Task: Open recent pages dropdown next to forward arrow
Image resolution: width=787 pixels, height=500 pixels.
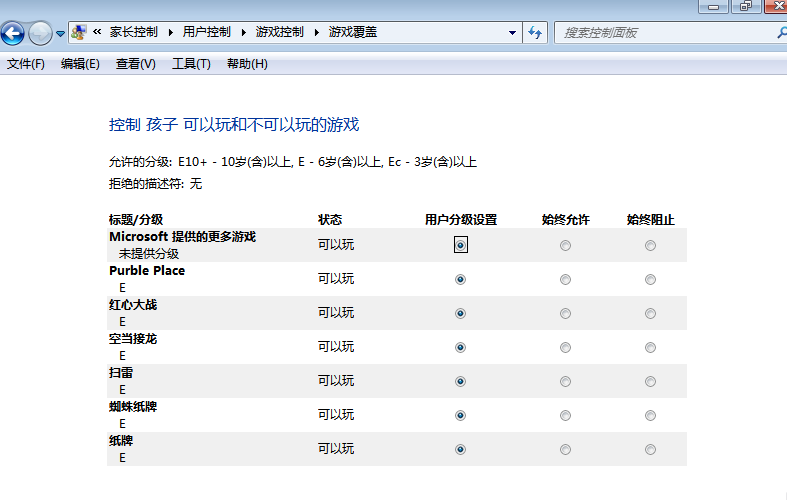Action: point(60,34)
